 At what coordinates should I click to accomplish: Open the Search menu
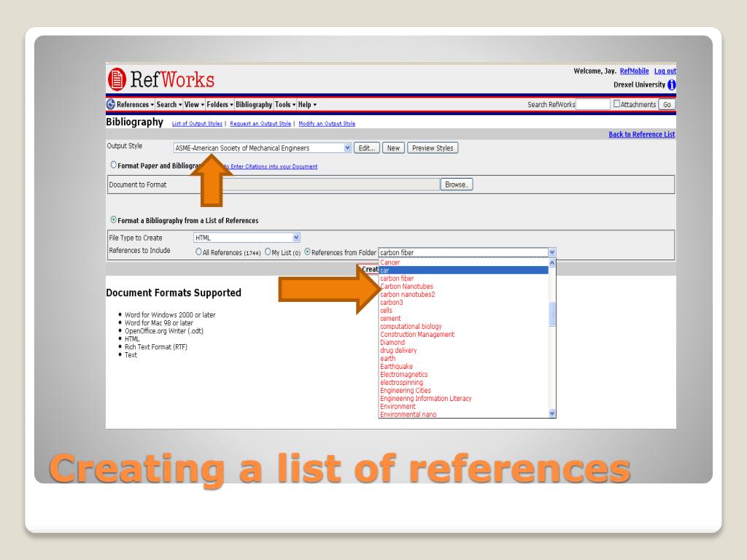(169, 104)
